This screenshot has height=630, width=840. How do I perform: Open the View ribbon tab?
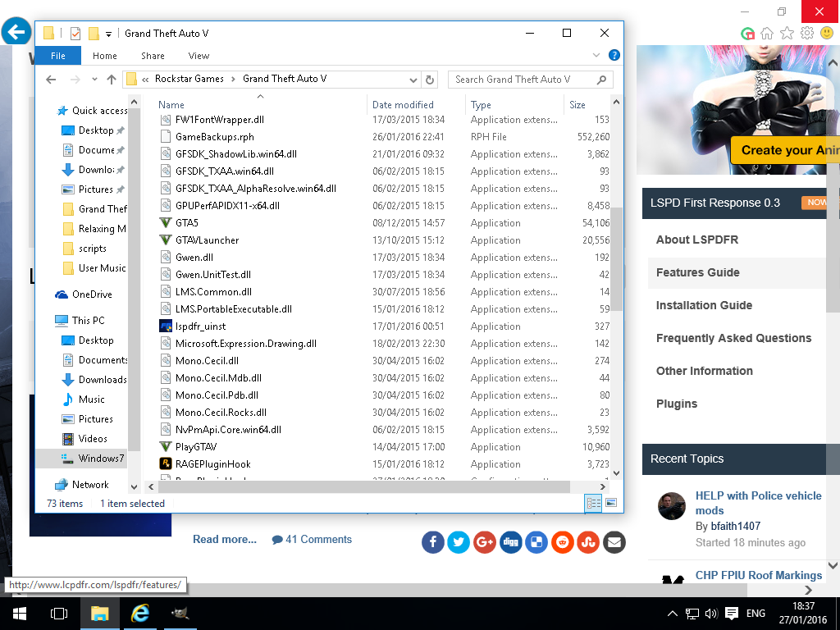[199, 56]
